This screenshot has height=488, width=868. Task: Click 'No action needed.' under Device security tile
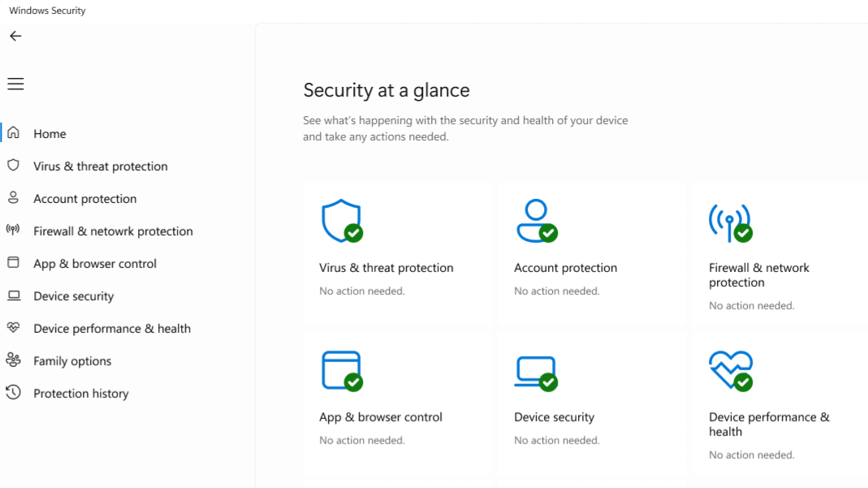click(x=557, y=440)
